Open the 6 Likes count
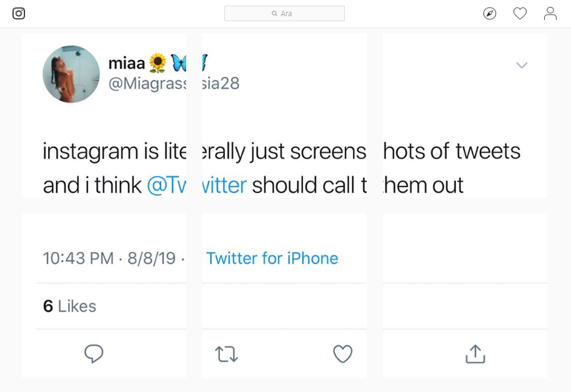This screenshot has width=571, height=392. [69, 306]
